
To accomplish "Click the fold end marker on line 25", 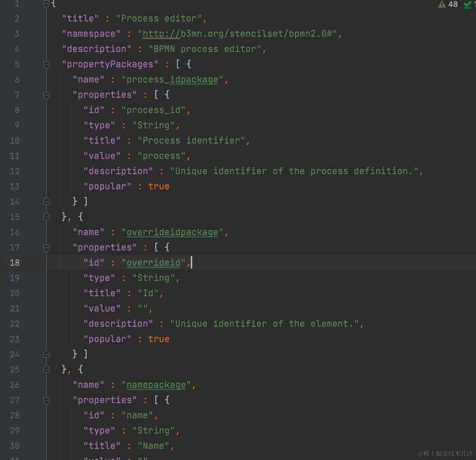I will click(x=46, y=369).
